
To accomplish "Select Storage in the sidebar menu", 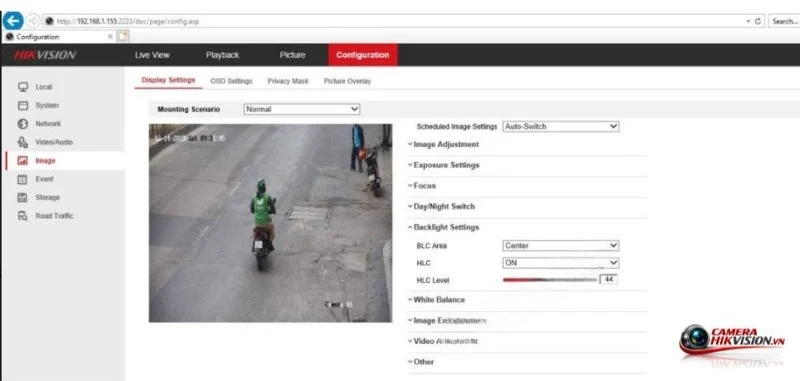I will click(x=47, y=197).
